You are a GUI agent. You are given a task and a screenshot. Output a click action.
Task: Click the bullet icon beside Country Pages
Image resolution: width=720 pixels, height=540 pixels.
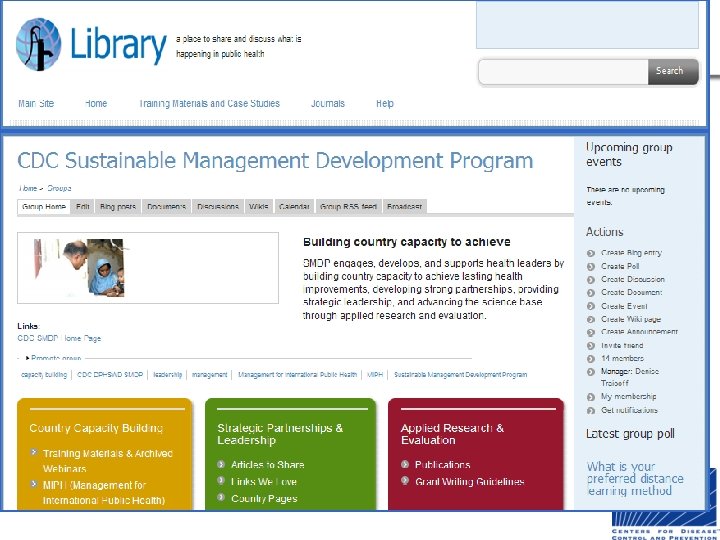221,497
